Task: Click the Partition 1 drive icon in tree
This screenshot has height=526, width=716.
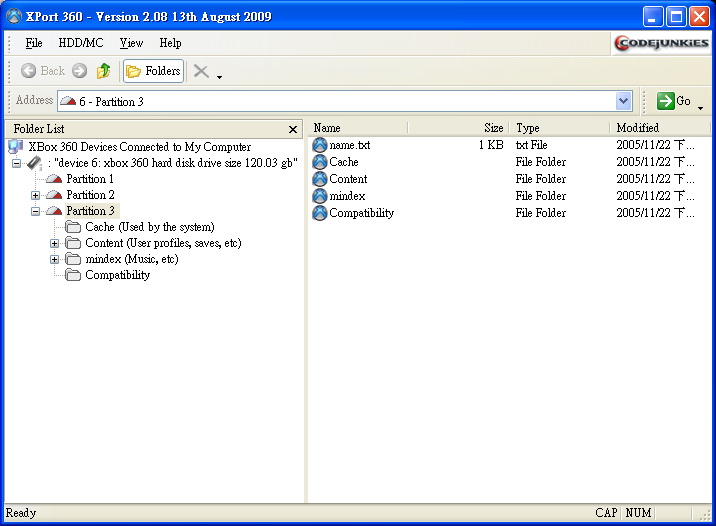Action: click(x=54, y=179)
